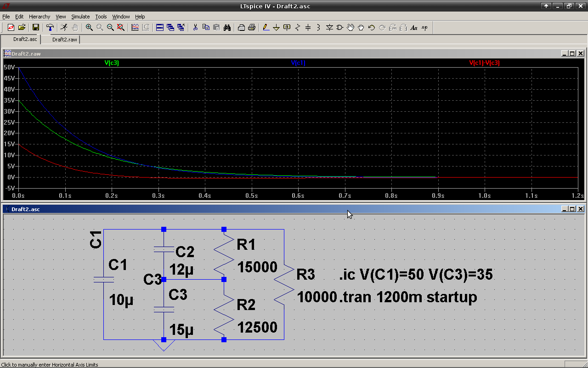Click the 50V vertical axis label
The width and height of the screenshot is (588, 368).
9,67
